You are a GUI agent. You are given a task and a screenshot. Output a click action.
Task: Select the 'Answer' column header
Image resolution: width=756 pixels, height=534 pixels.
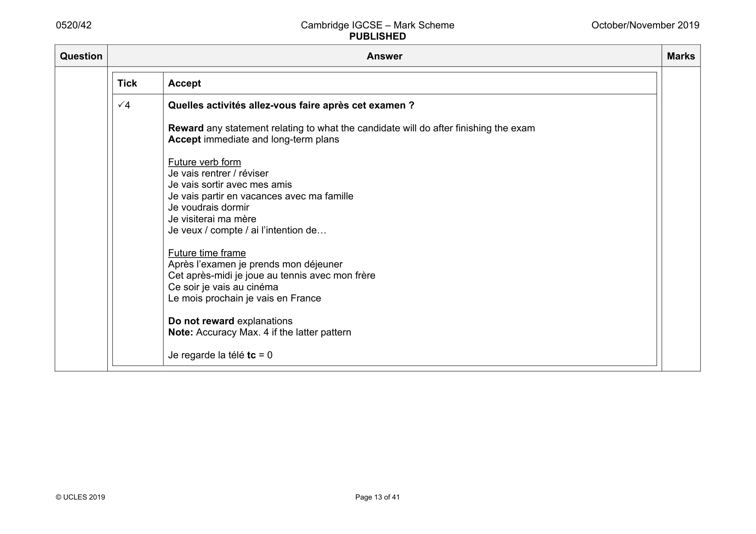coord(384,56)
